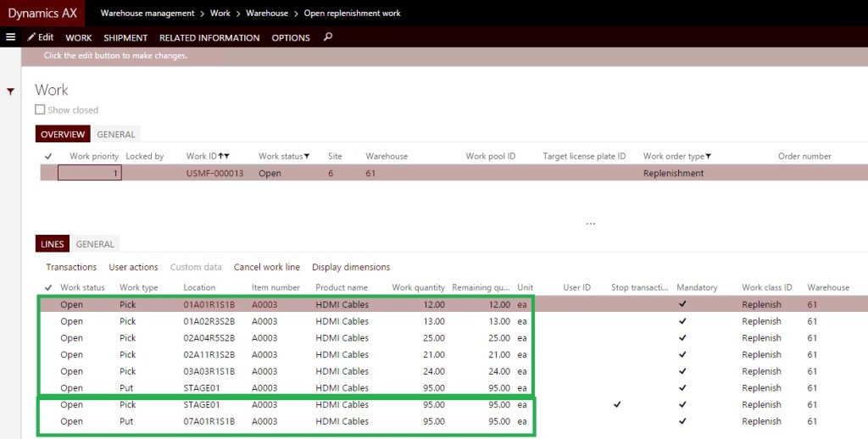Open the filter pane funnel icon
Viewport: 868px width, 439px height.
(10, 92)
